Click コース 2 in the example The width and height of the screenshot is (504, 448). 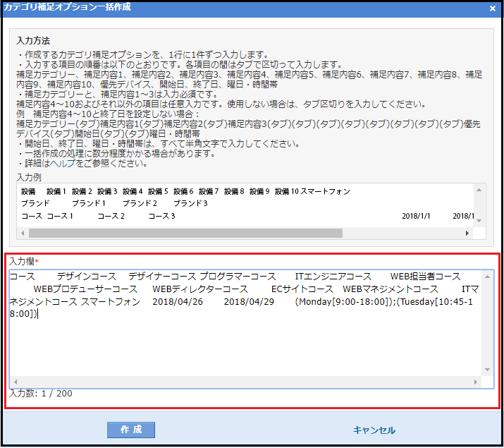(x=111, y=216)
